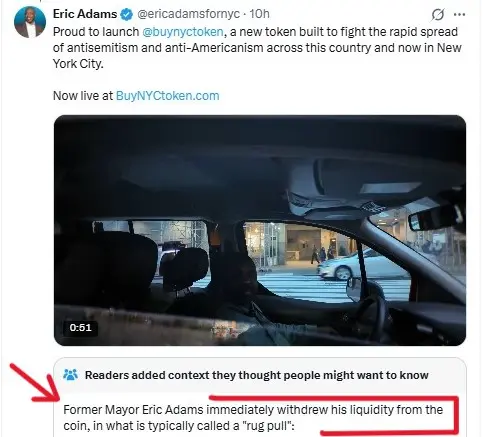483x437 pixels.
Task: Visit the BuyNYCtoken.com link
Action: pos(167,96)
